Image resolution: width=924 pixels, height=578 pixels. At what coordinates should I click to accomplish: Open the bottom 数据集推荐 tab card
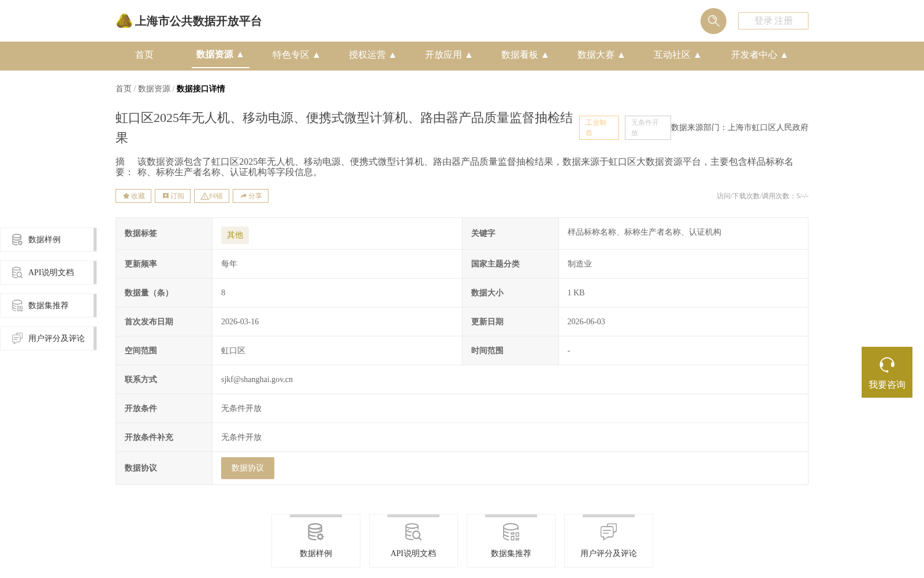(x=511, y=541)
